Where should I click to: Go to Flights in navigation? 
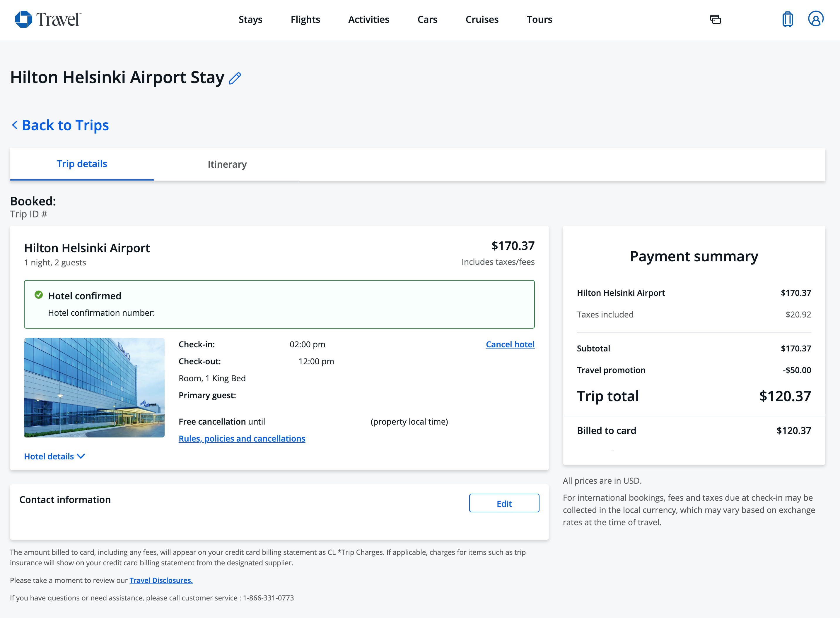coord(305,19)
